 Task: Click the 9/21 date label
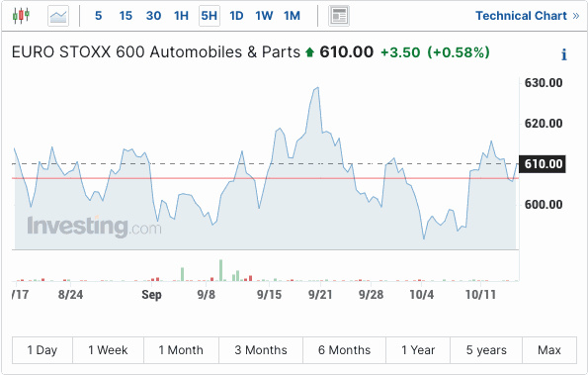coord(320,295)
